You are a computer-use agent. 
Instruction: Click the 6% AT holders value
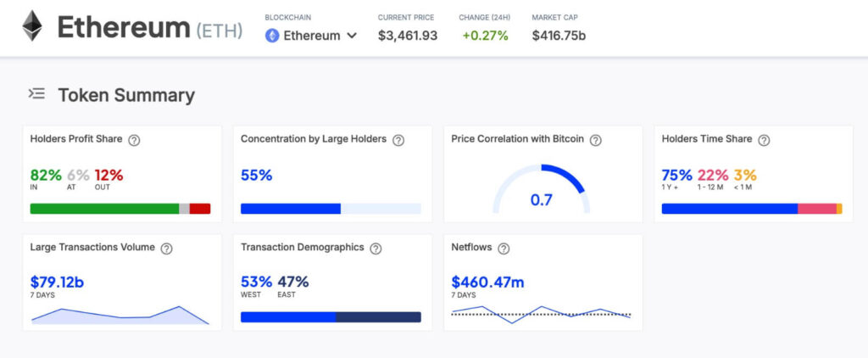(x=78, y=176)
